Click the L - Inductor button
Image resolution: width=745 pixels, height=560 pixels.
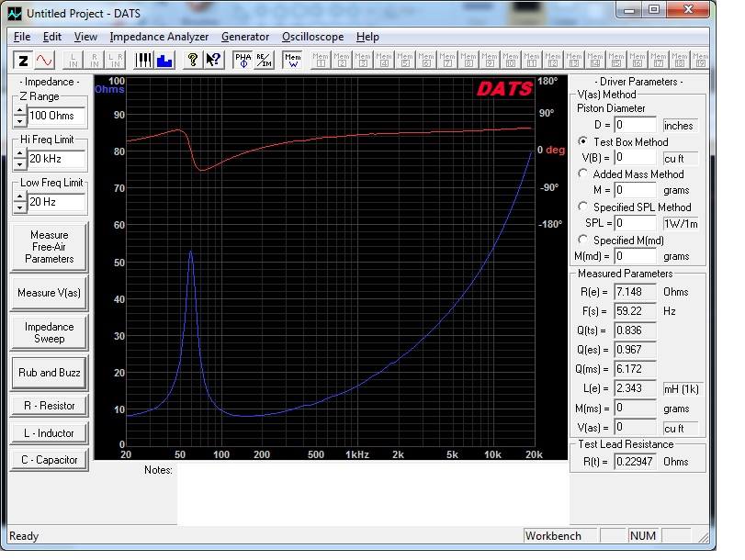49,433
